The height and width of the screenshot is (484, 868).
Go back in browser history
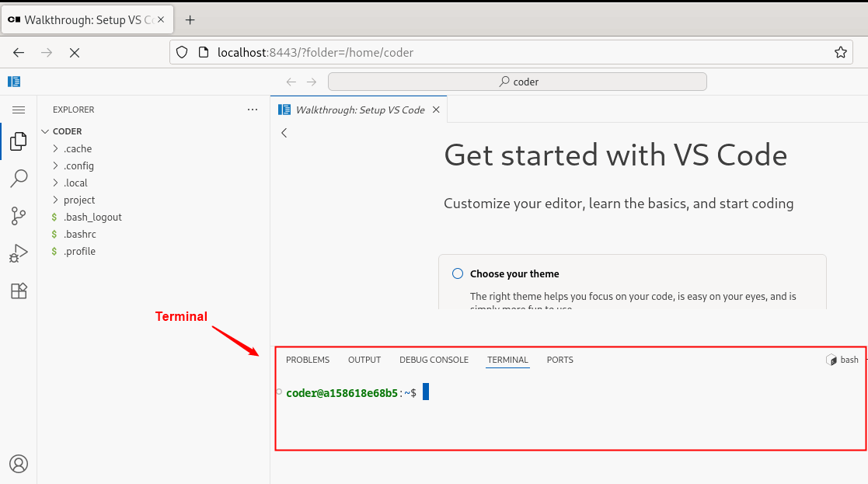[19, 53]
